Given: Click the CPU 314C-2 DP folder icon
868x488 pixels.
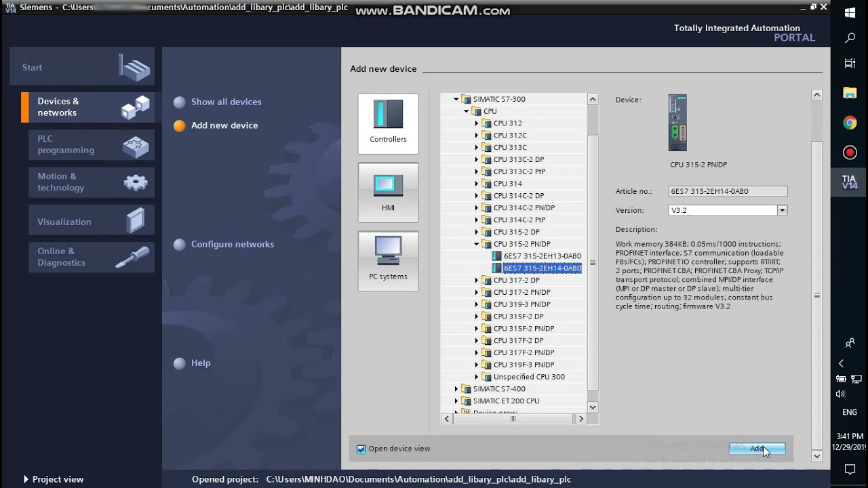Looking at the screenshot, I should 486,196.
